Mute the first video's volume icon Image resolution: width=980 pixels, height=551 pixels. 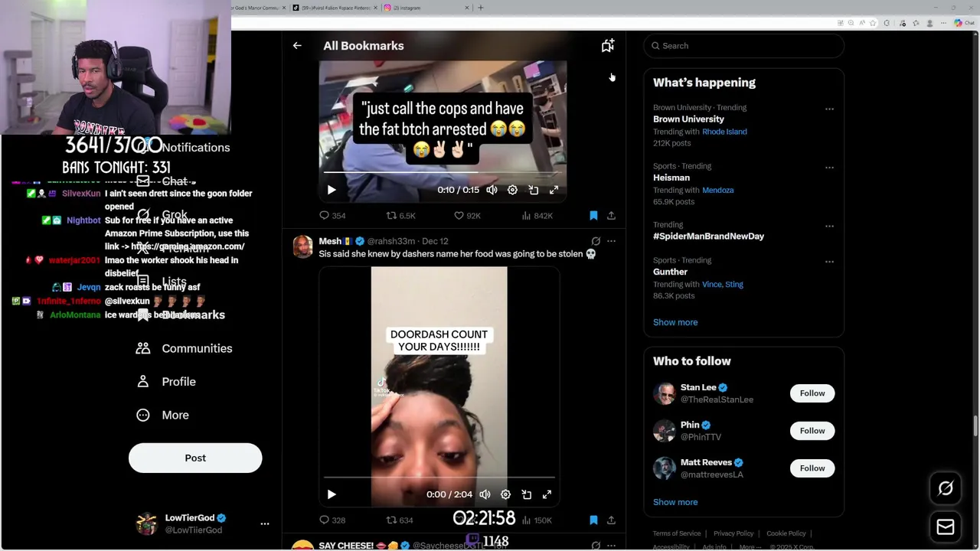[492, 190]
